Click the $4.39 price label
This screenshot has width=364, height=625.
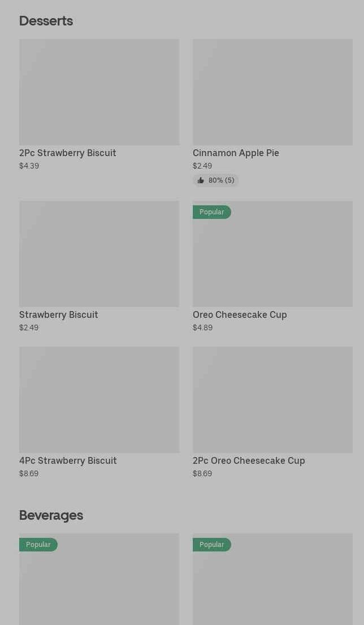tap(29, 166)
